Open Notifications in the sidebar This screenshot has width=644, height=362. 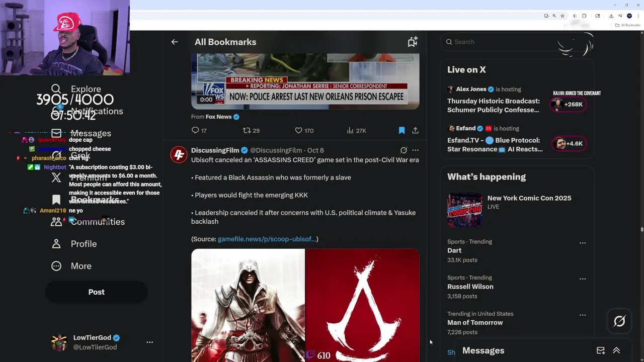[x=87, y=111]
